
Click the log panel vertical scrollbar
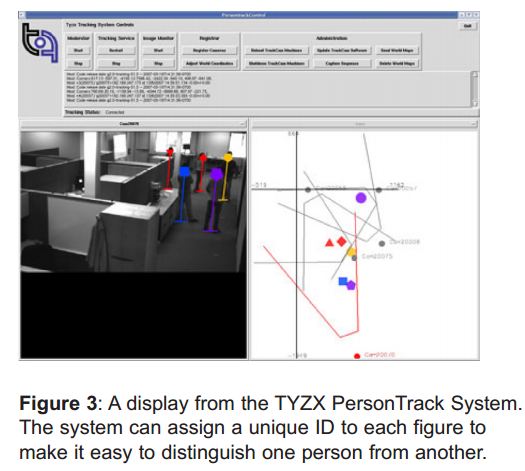pos(474,89)
